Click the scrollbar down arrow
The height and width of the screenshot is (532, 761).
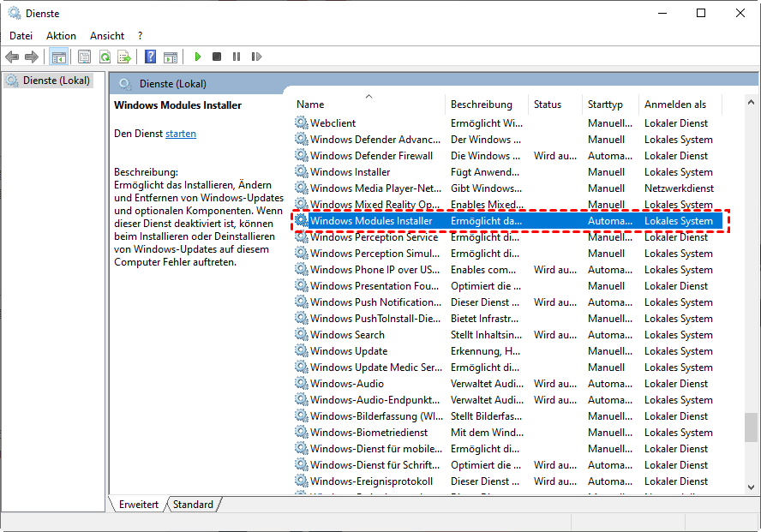coord(751,487)
